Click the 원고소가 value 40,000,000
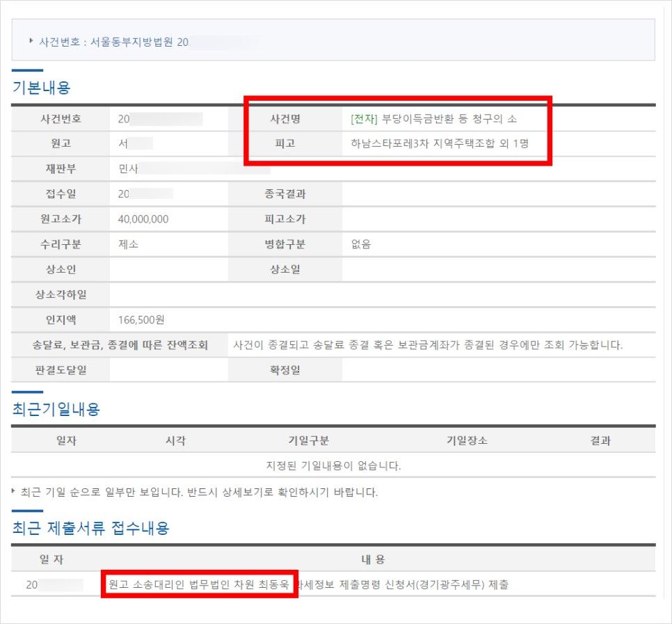The width and height of the screenshot is (672, 624). pos(143,219)
